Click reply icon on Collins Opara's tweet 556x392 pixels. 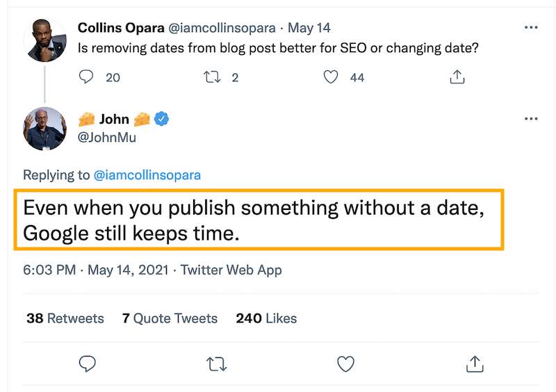(x=86, y=77)
